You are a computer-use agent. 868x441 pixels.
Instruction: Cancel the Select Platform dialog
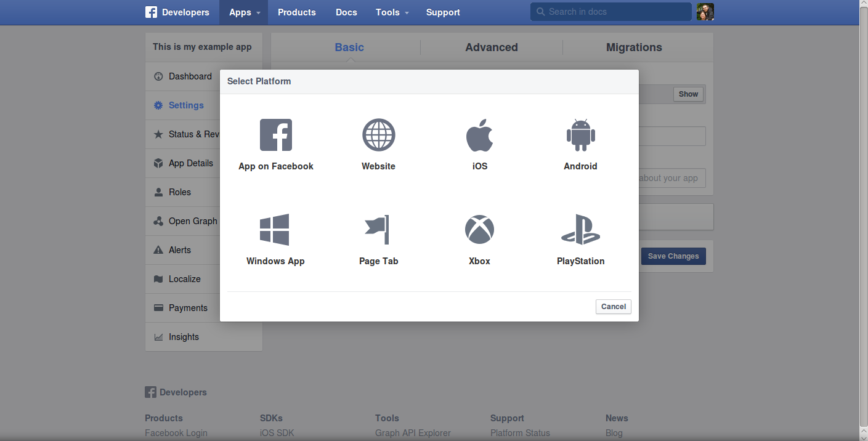point(613,307)
